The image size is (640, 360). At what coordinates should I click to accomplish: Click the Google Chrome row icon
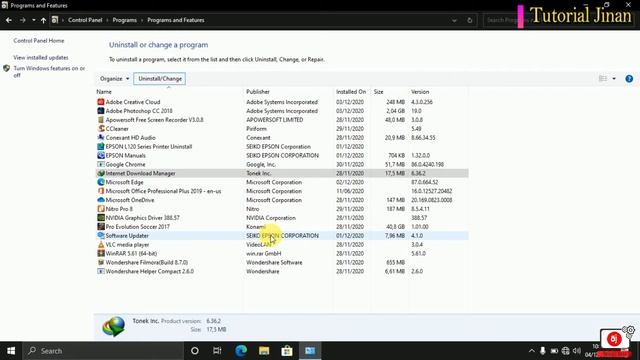(101, 164)
